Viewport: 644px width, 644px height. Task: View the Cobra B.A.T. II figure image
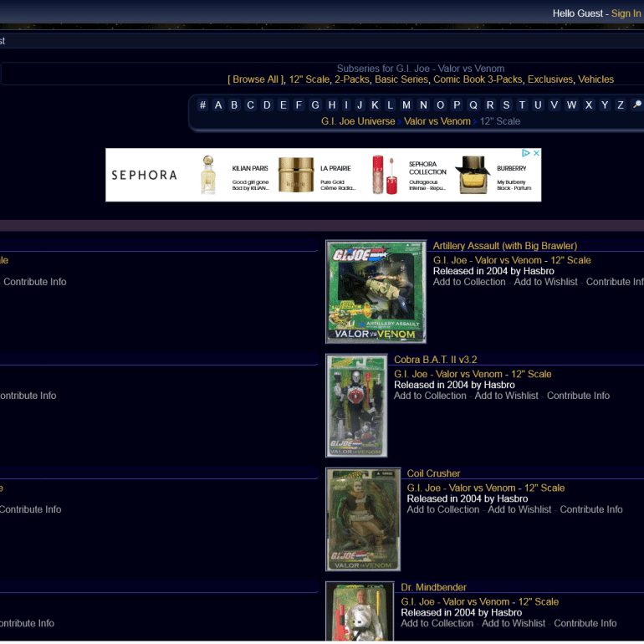(x=356, y=406)
